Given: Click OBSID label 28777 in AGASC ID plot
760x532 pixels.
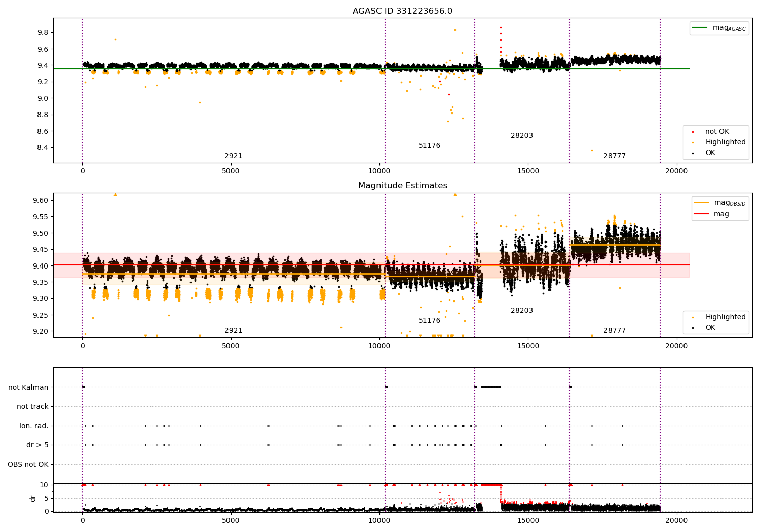Looking at the screenshot, I should tap(615, 156).
